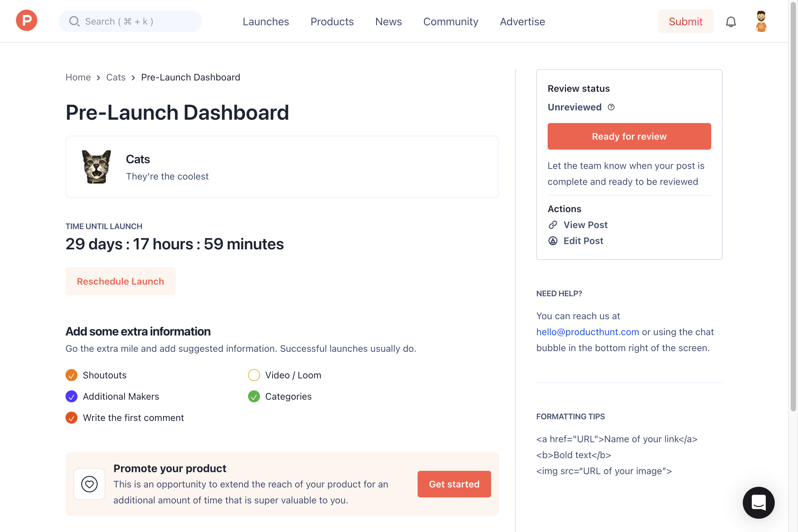Open the unreviewed status help tooltip

pos(611,107)
